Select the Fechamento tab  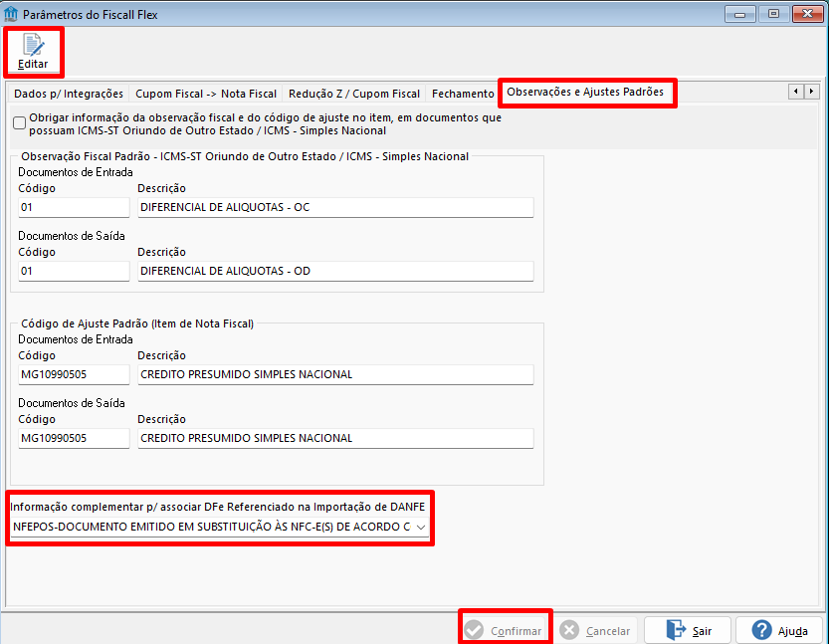(x=463, y=94)
